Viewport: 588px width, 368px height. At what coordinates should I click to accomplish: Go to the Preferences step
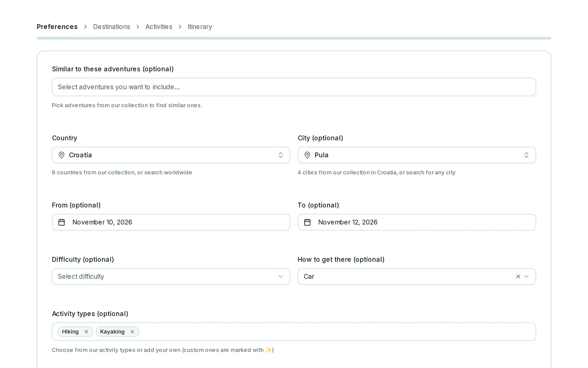(x=57, y=27)
